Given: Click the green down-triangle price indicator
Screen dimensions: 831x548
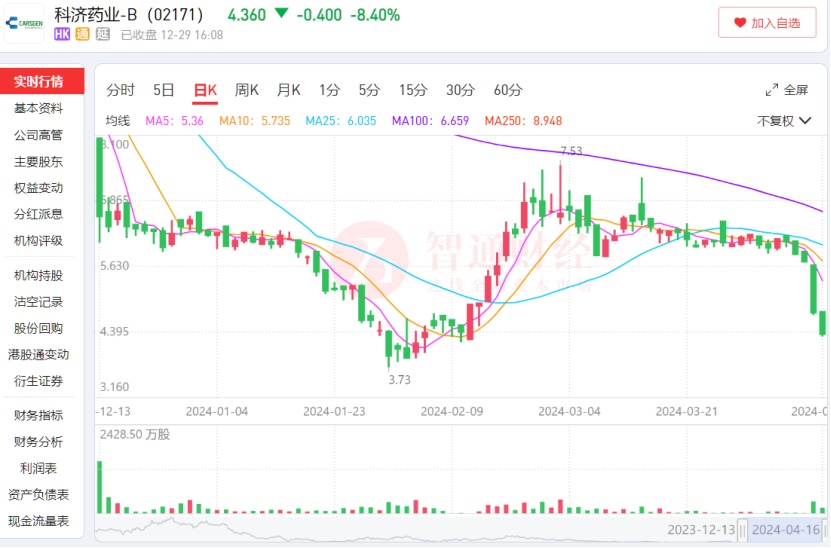Looking at the screenshot, I should [281, 14].
